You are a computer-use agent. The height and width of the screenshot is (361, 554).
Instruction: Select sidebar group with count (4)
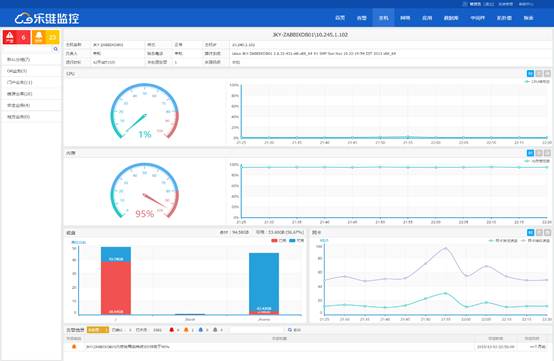(x=31, y=105)
